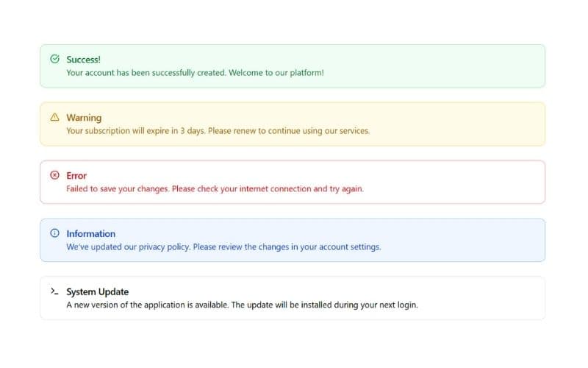Click the subscription will expire message
This screenshot has width=588, height=368.
pyautogui.click(x=218, y=131)
